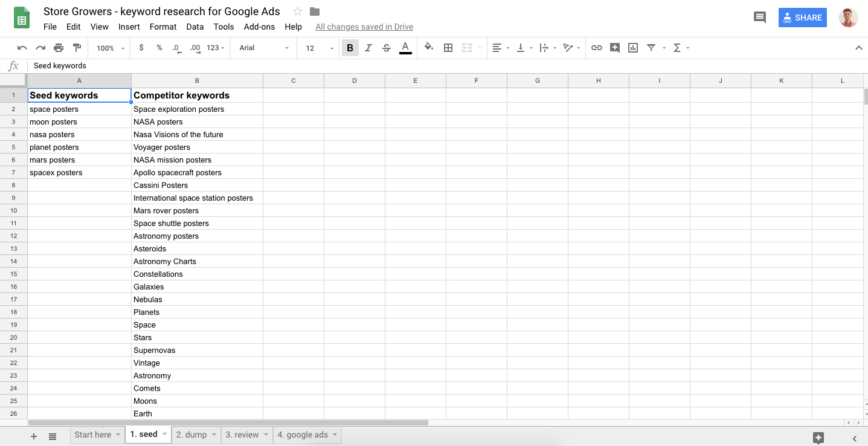868x446 pixels.
Task: Open dropdown arrow on '1. seed' tab
Action: click(165, 435)
